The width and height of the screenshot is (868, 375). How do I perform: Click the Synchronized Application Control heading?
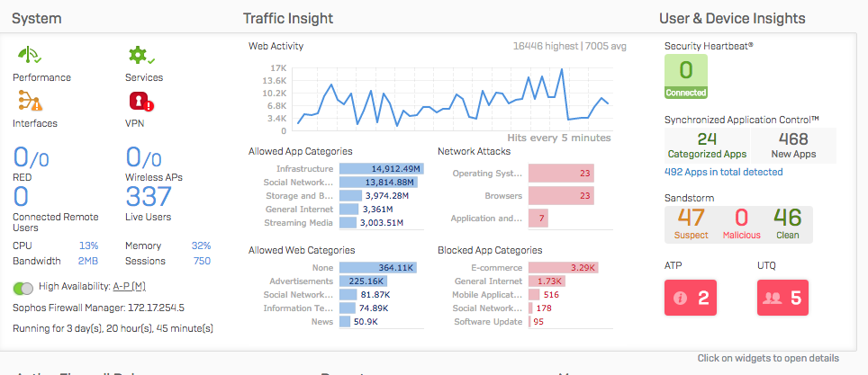tap(742, 120)
